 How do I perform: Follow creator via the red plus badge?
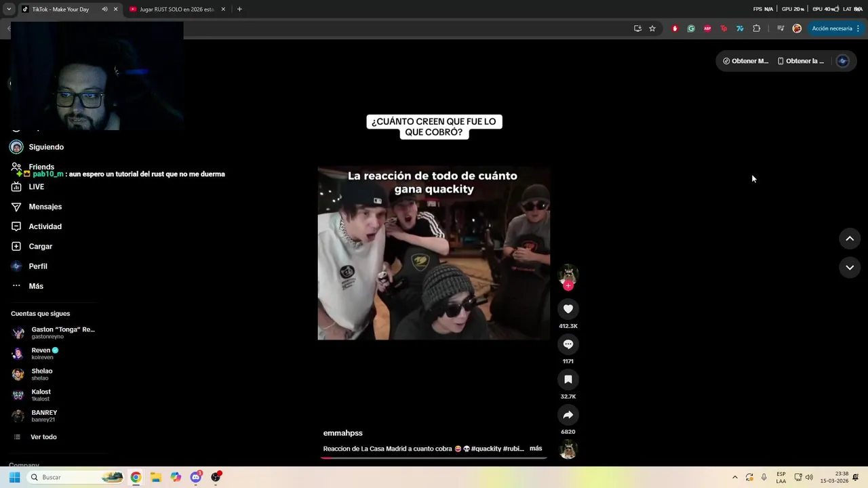point(568,286)
